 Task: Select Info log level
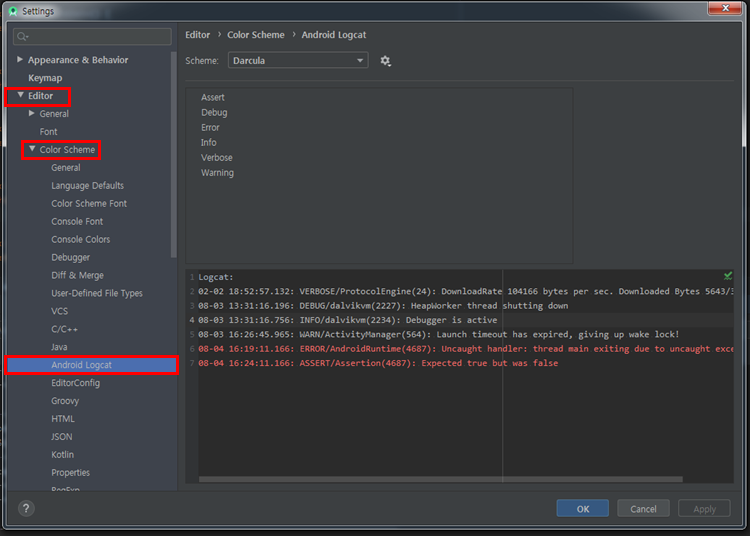(x=209, y=142)
